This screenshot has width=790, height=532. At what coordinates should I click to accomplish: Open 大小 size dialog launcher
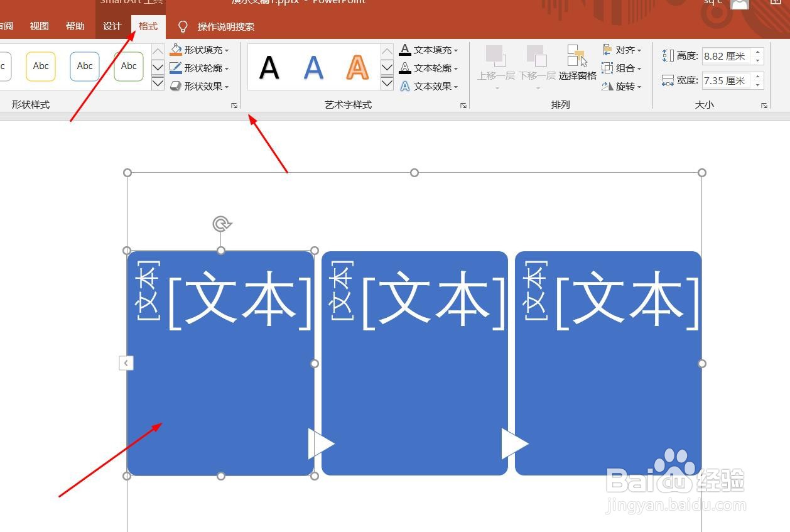[x=764, y=106]
